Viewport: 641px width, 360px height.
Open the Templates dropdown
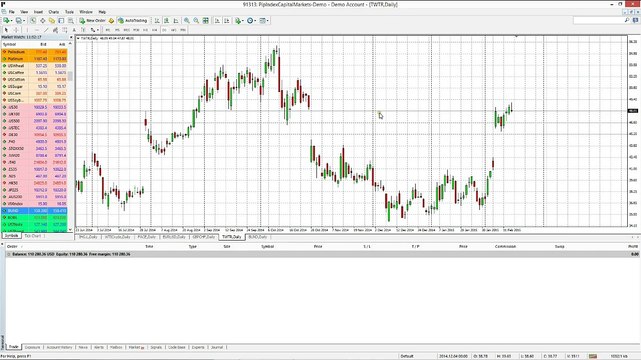[x=264, y=20]
